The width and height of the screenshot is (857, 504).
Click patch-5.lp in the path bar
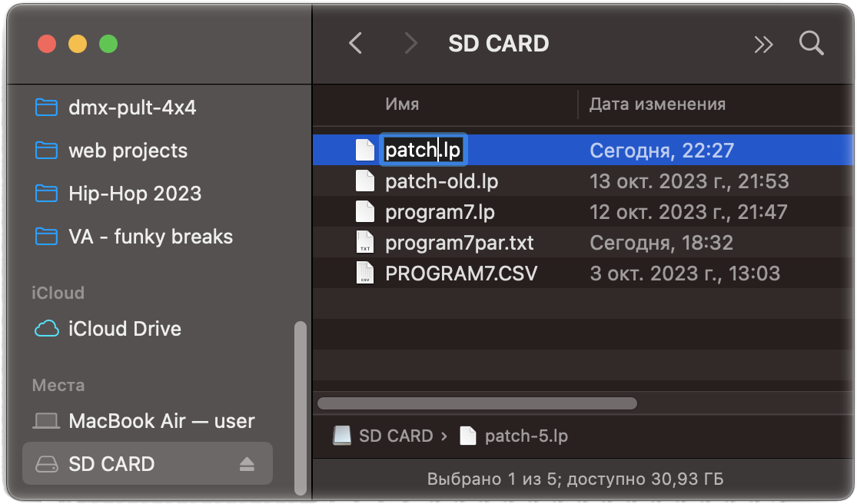tap(526, 436)
